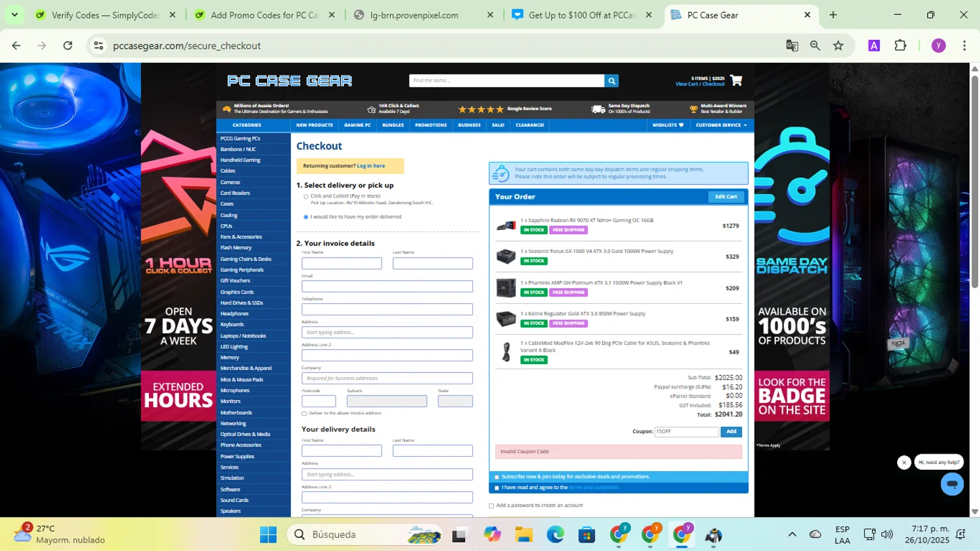The height and width of the screenshot is (551, 980).
Task: Open the Gaming PC menu
Action: (357, 125)
